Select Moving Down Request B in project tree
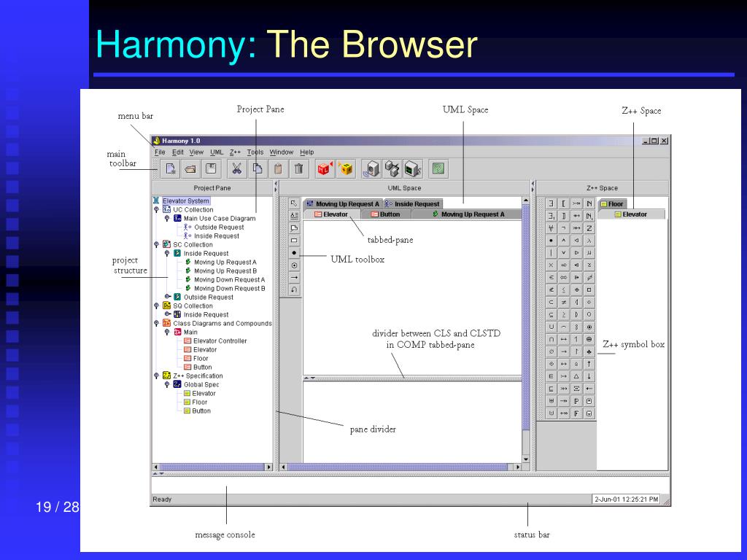Viewport: 747px width, 560px height. coord(229,288)
